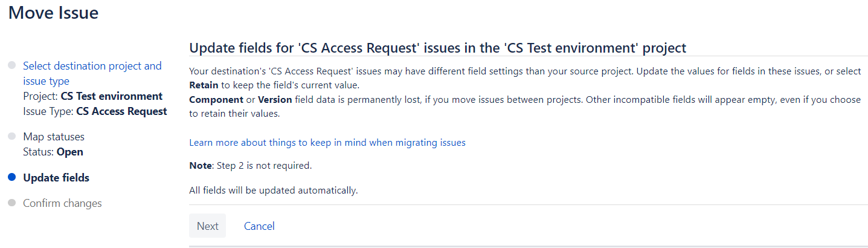Select the Map statuses step
This screenshot has width=868, height=248.
[54, 137]
